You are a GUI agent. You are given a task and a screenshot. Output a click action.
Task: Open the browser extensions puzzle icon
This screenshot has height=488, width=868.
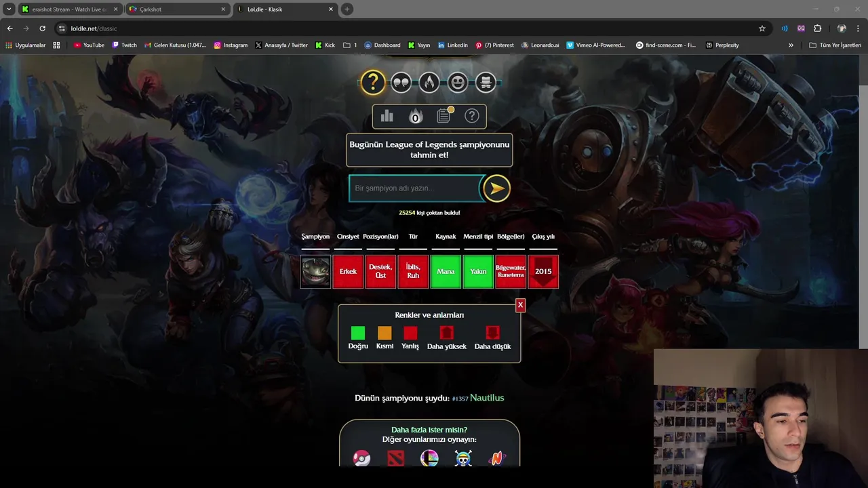tap(817, 28)
